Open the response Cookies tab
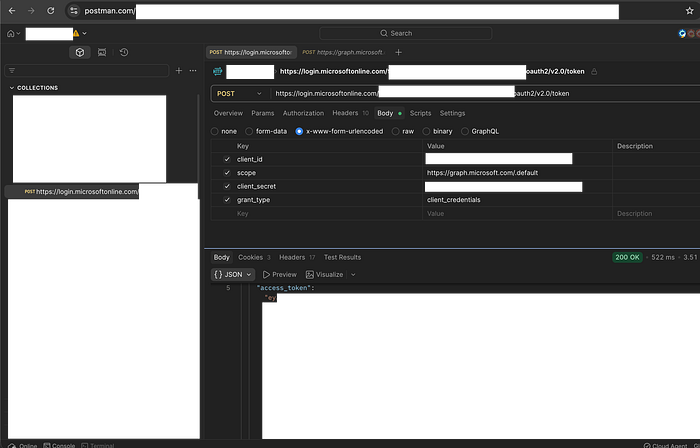 click(x=254, y=257)
